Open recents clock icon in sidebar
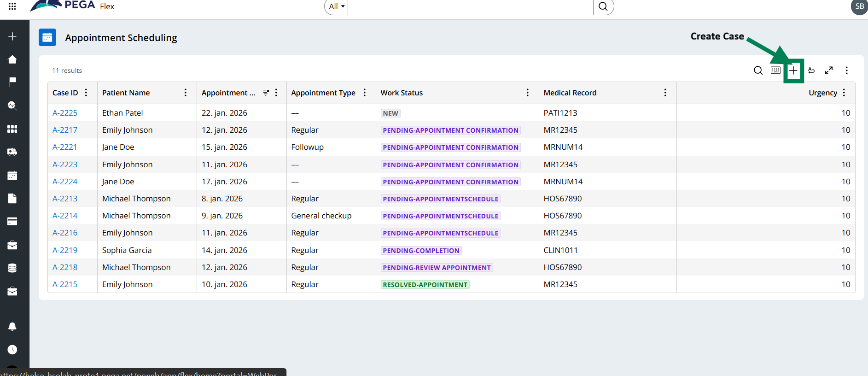Image resolution: width=868 pixels, height=376 pixels. [x=12, y=350]
